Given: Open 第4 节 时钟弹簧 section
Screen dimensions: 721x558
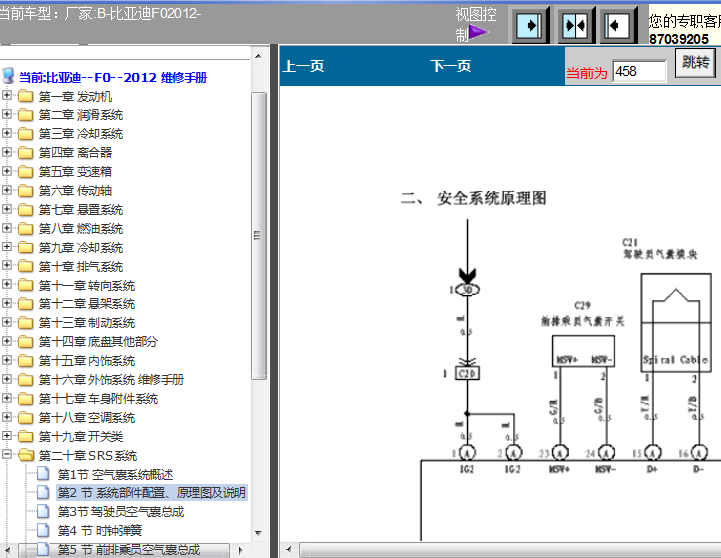Looking at the screenshot, I should pos(100,530).
